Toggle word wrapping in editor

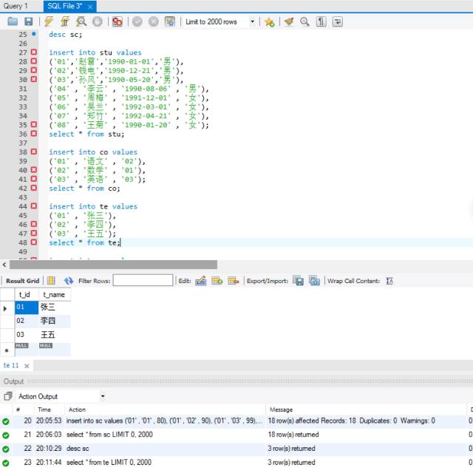click(338, 22)
